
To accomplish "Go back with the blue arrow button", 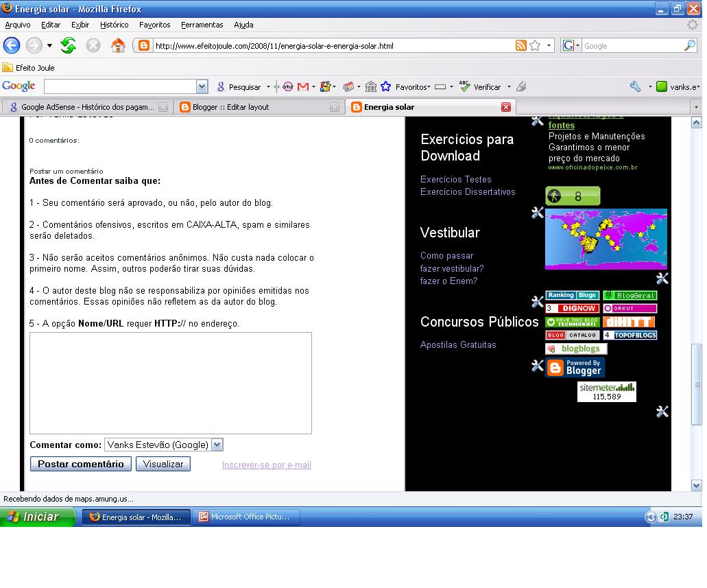I will (x=12, y=45).
